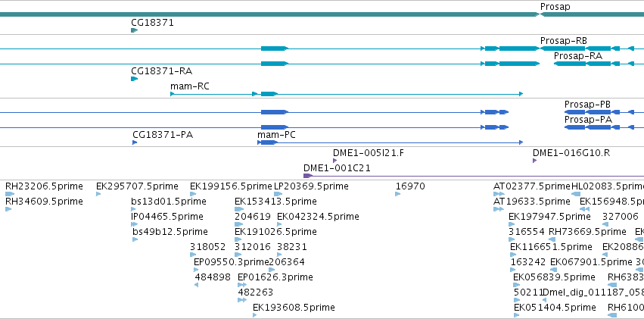Click the CG18371-RA transcript glyph
This screenshot has width=644, height=319.
134,79
